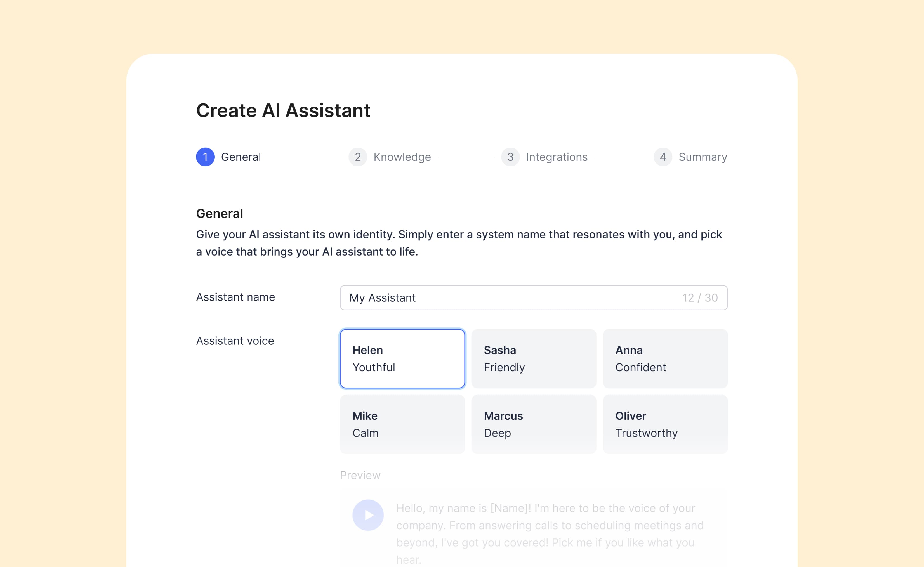Image resolution: width=924 pixels, height=567 pixels.
Task: Open the Integrations step
Action: point(557,157)
